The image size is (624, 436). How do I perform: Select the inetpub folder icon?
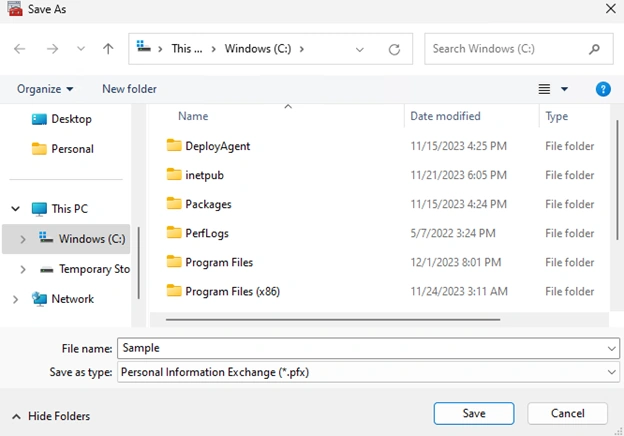[x=174, y=174]
